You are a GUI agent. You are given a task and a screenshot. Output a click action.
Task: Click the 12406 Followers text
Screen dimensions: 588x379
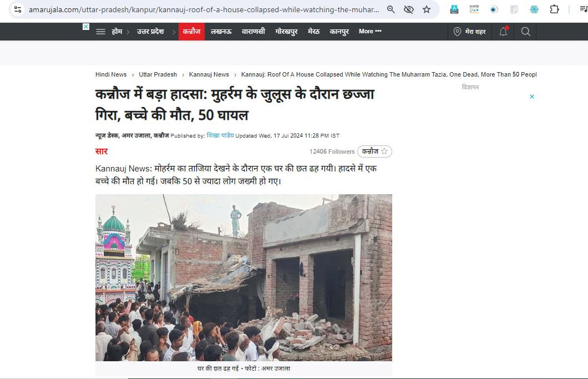click(x=332, y=151)
